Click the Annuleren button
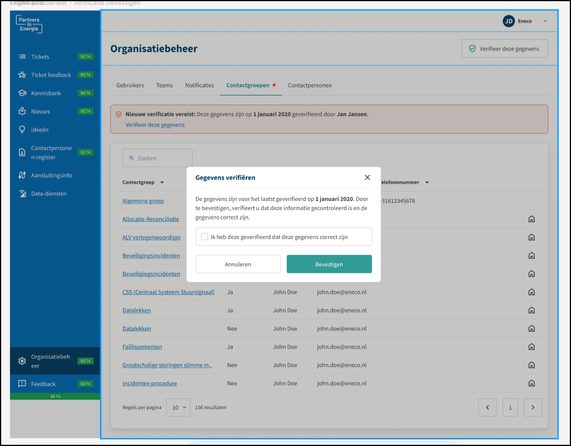 [238, 264]
